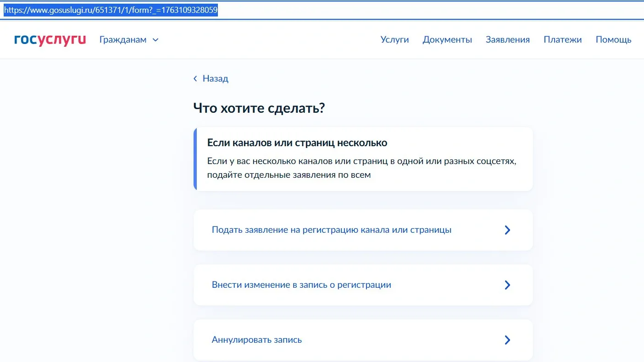644x362 pixels.
Task: Click the browser address bar URL
Action: tap(111, 10)
